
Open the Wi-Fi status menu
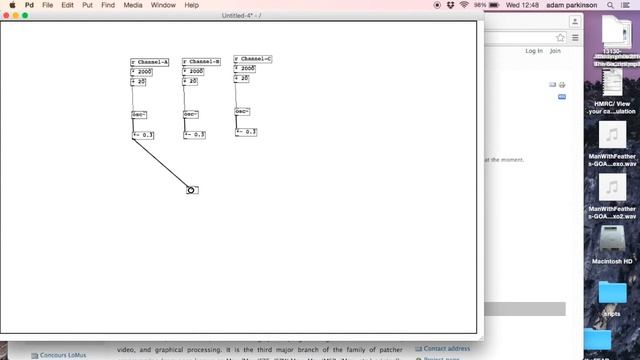pos(464,5)
